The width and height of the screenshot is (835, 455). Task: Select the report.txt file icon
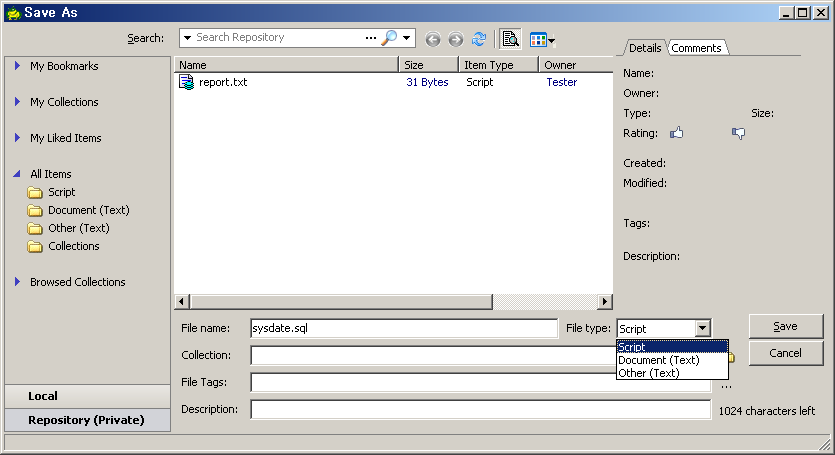186,82
